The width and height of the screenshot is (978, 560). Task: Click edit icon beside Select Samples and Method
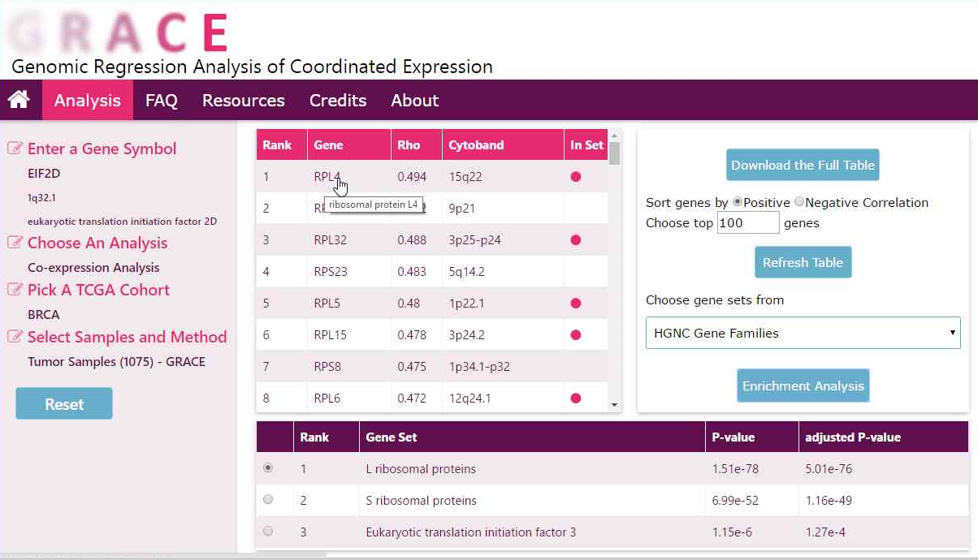[x=15, y=337]
